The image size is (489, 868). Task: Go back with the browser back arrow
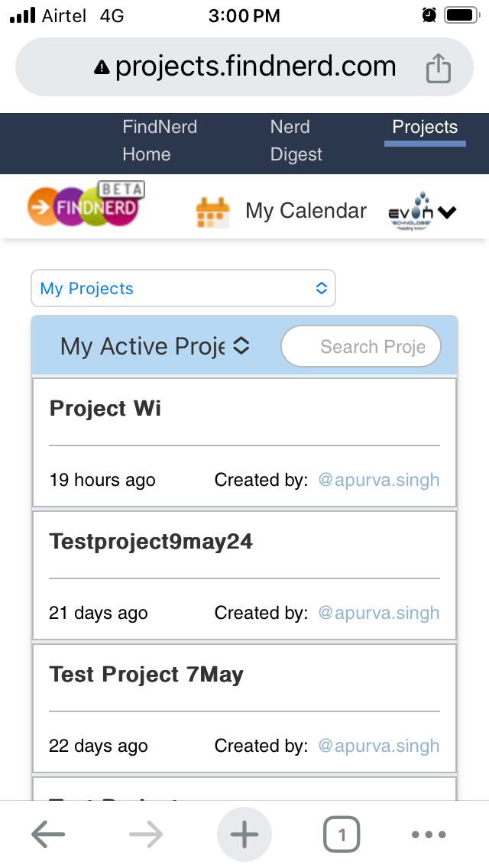[x=48, y=834]
